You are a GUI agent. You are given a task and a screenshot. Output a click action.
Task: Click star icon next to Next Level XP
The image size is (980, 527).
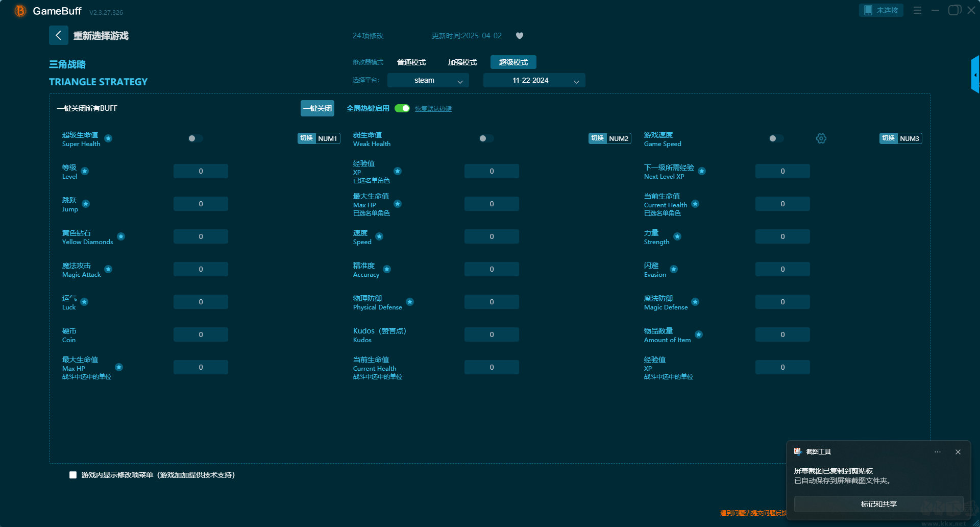[x=702, y=171]
